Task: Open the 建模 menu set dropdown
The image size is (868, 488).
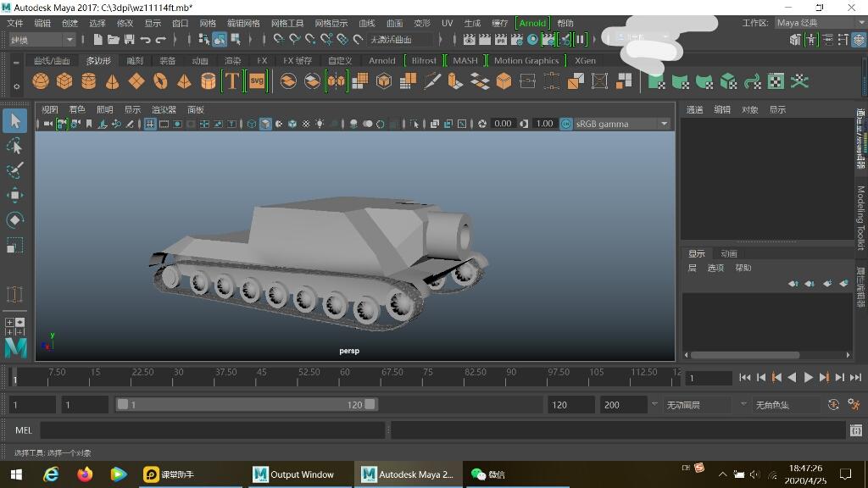Action: click(x=42, y=39)
